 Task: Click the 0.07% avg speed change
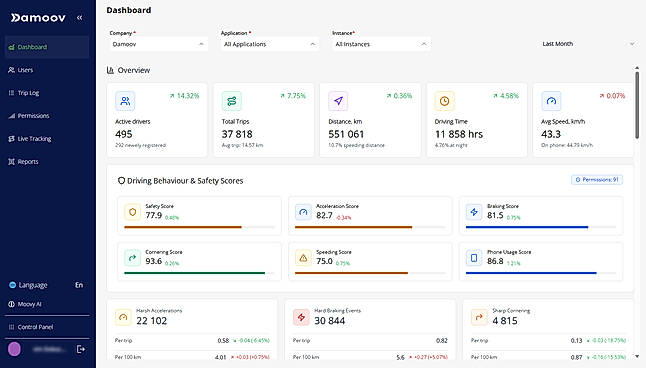tap(612, 96)
